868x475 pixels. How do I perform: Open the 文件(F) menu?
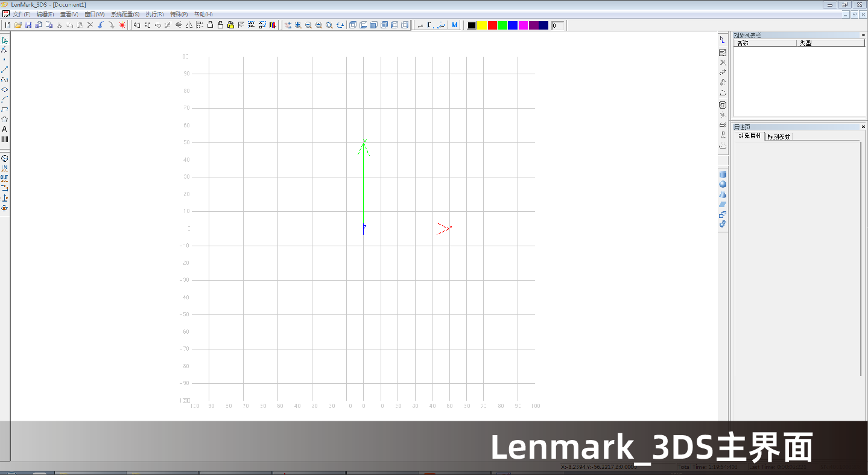[21, 14]
